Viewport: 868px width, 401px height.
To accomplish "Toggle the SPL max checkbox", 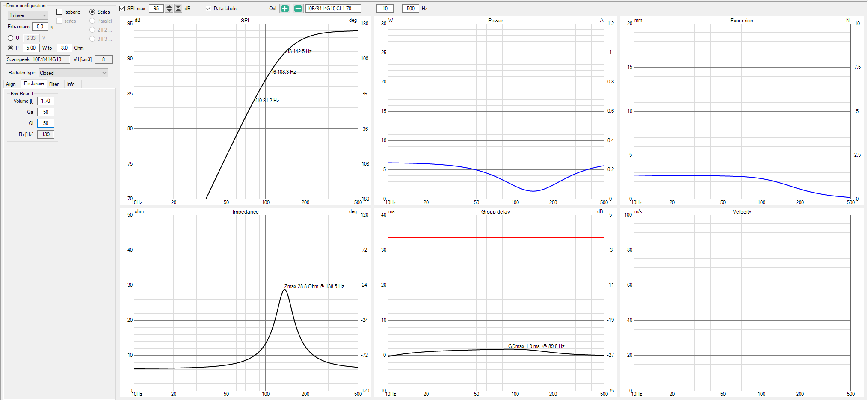I will [122, 9].
